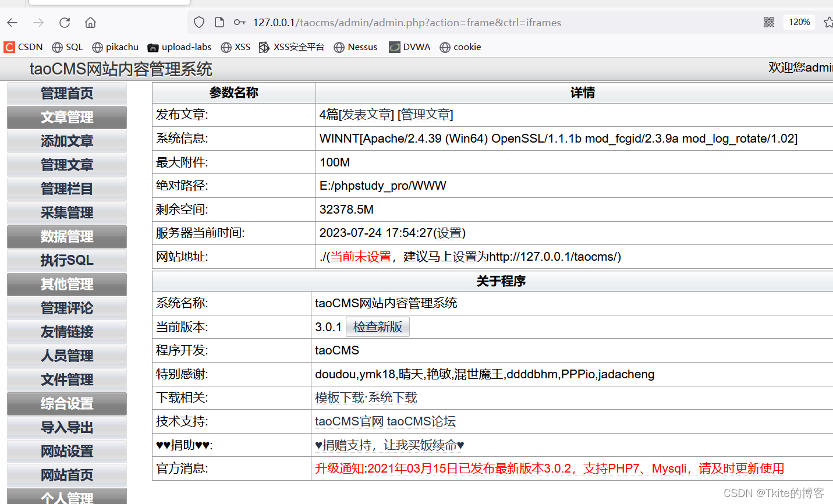This screenshot has width=833, height=504.
Task: Click inside the browser address bar
Action: click(x=407, y=22)
